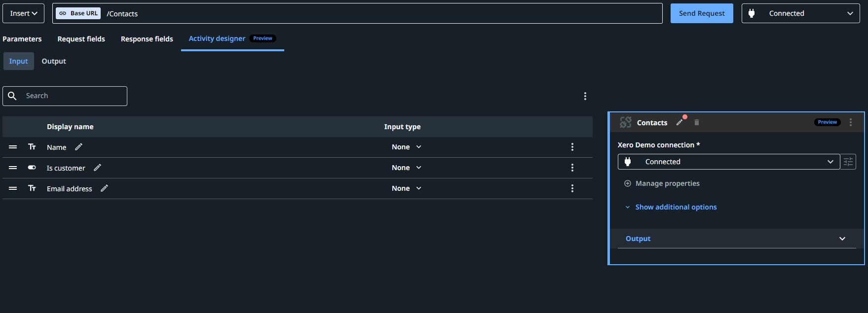
Task: Switch to the Response fields tab
Action: 147,39
